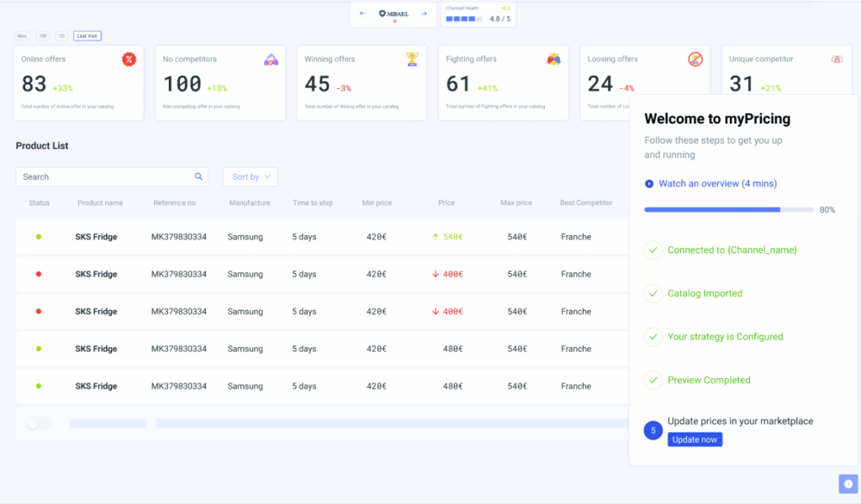Click the Mirakl channel logo
Viewport: 861px width, 504px height.
click(394, 13)
